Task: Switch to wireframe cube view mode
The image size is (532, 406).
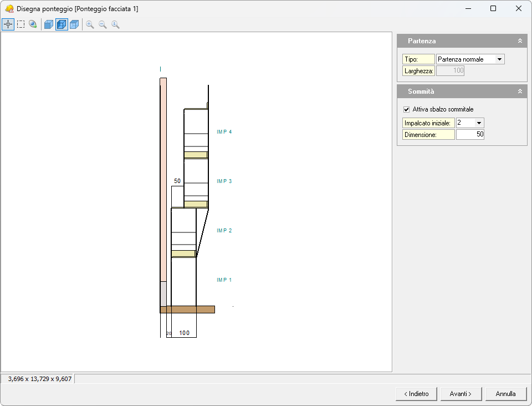Action: (x=62, y=24)
